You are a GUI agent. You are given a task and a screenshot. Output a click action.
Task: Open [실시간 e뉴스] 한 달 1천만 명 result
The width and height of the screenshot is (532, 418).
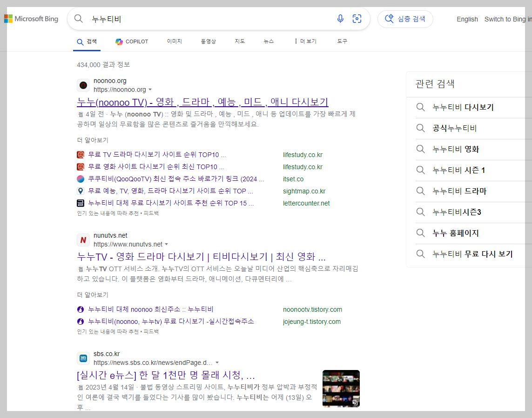coord(166,375)
